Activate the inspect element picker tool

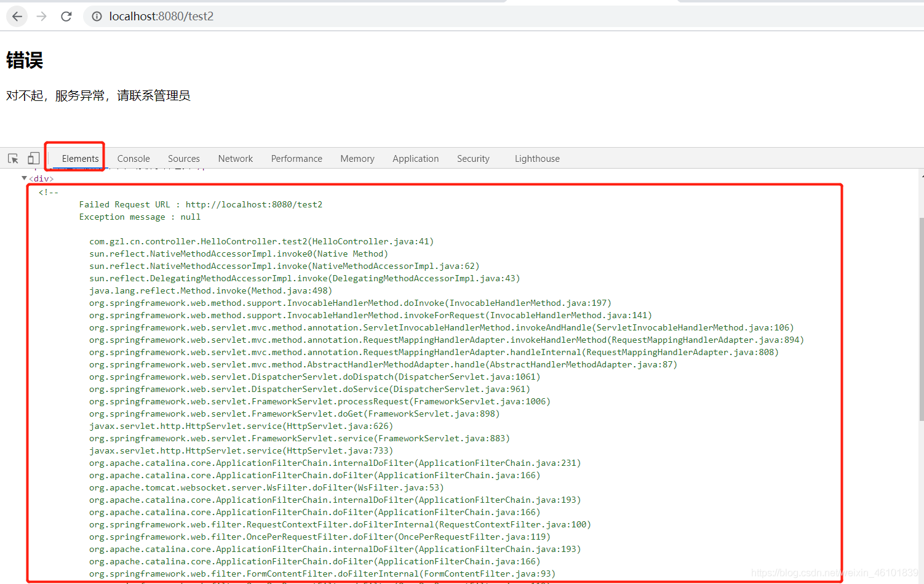pyautogui.click(x=13, y=159)
